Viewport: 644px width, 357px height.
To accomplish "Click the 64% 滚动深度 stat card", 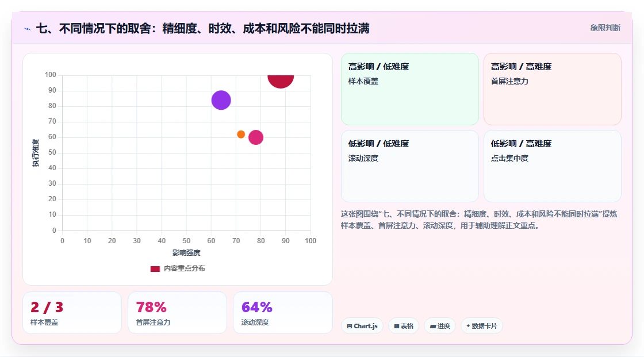I will [x=282, y=313].
